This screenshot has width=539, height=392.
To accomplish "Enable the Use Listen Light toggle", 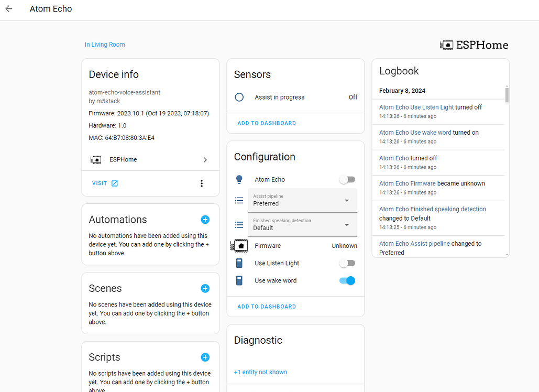I will pos(347,263).
